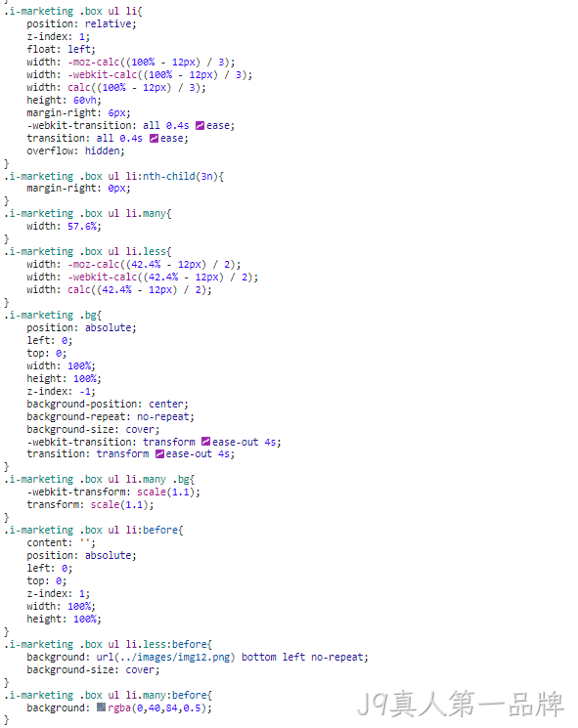
Task: Click the JQ watermark text
Action: pos(460,704)
